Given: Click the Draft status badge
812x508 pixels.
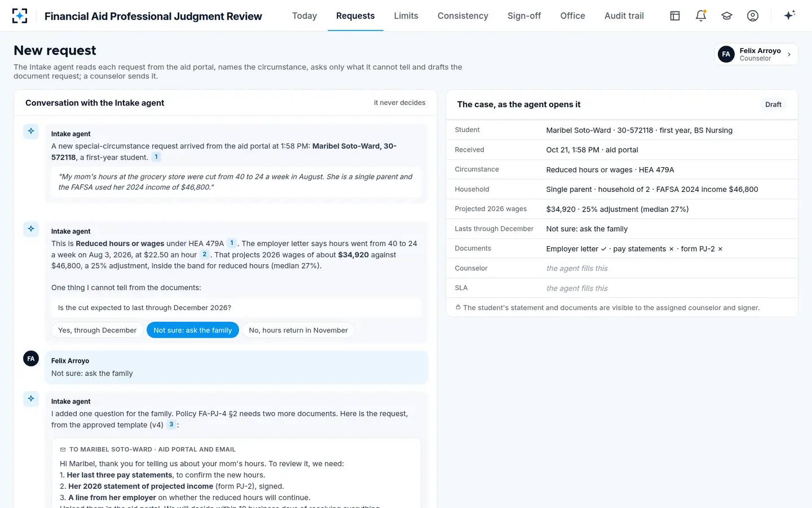Looking at the screenshot, I should 773,104.
